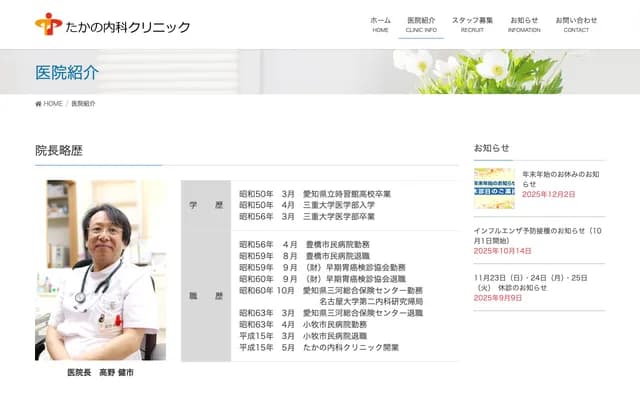Open the お知らせ INFORMATION menu item
This screenshot has width=640, height=400.
[524, 24]
